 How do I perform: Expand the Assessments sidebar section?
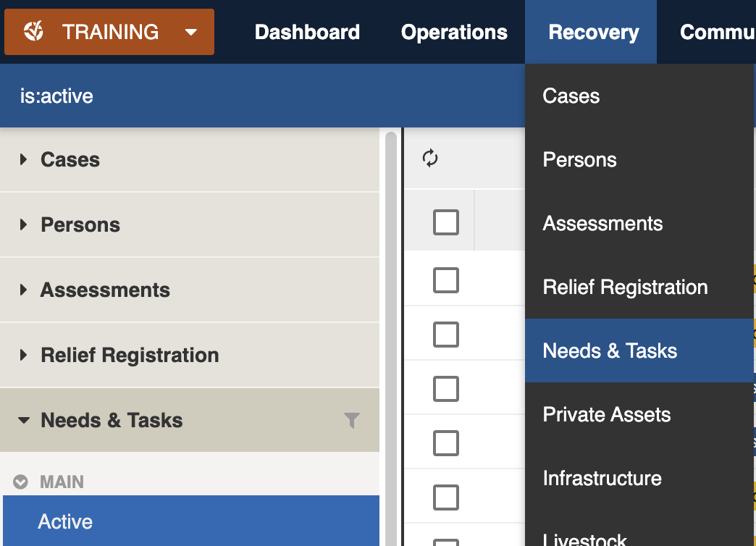[24, 290]
